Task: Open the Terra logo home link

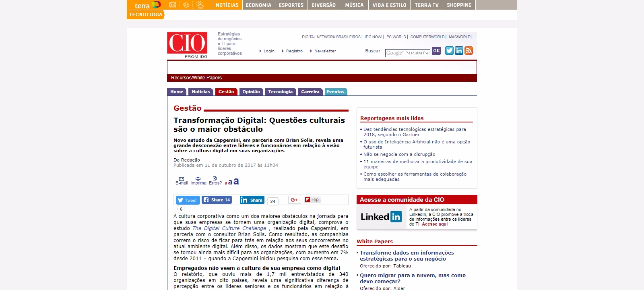Action: click(147, 5)
